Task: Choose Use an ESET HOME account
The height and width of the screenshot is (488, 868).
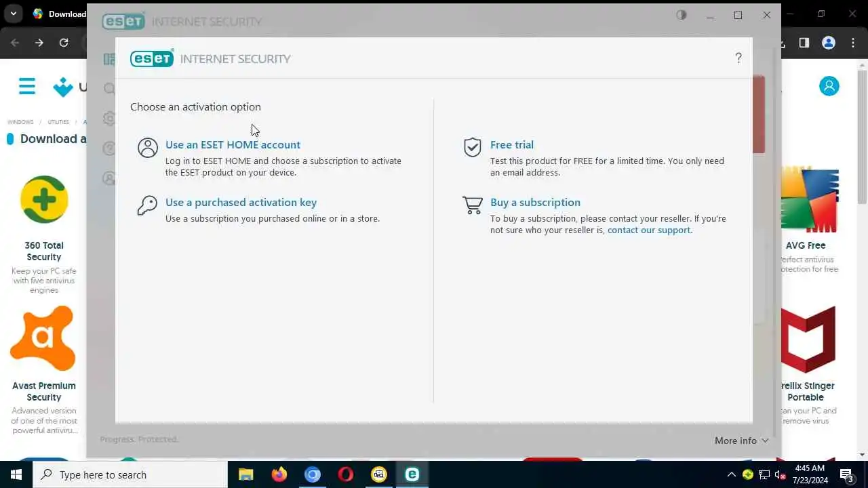Action: point(233,144)
